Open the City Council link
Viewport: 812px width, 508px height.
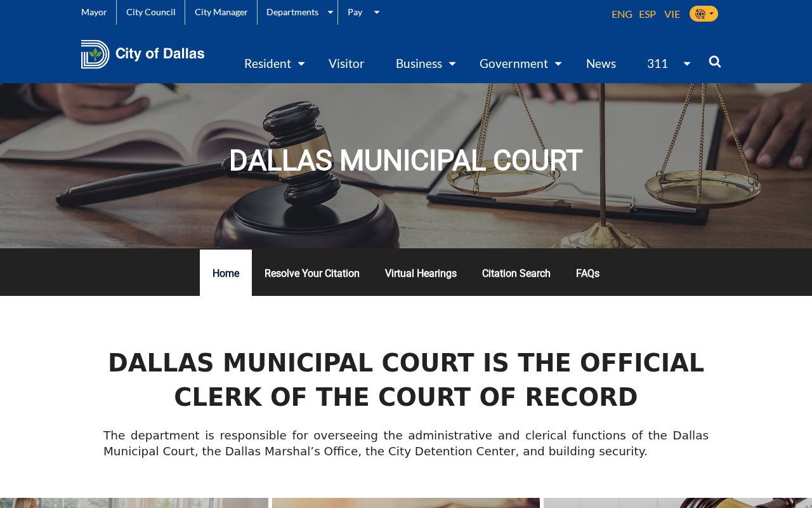click(151, 12)
